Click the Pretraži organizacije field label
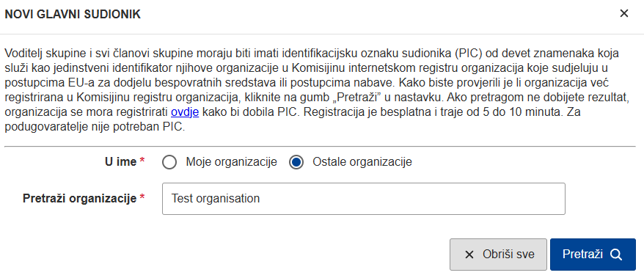The height and width of the screenshot is (278, 644). pos(79,199)
